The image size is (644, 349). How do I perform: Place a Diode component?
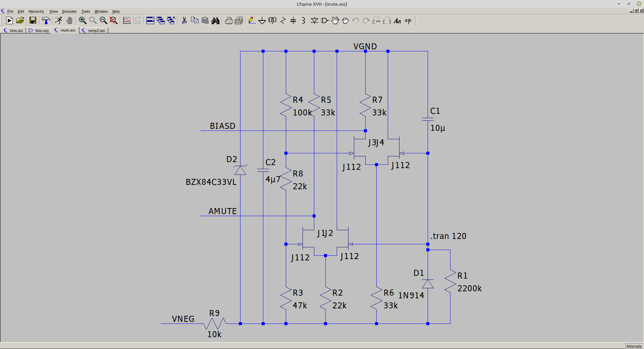click(x=314, y=20)
